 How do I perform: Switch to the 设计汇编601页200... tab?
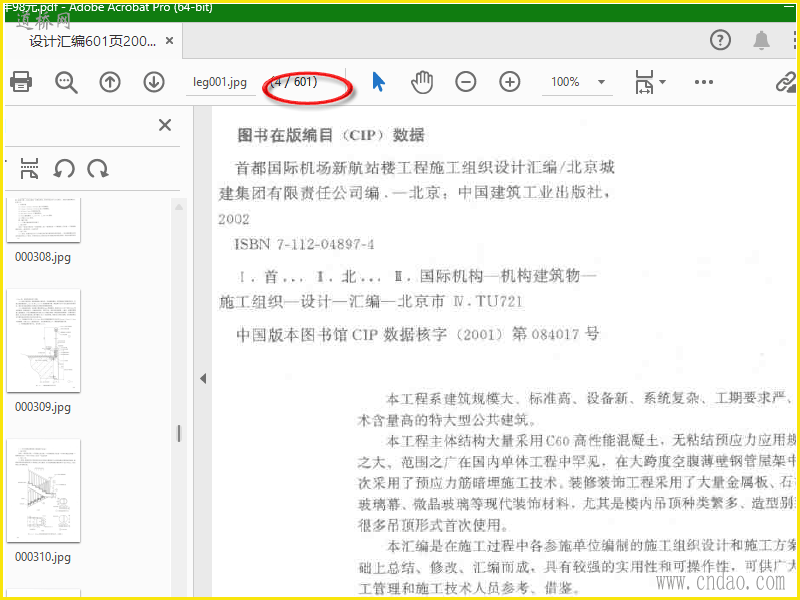pos(92,41)
